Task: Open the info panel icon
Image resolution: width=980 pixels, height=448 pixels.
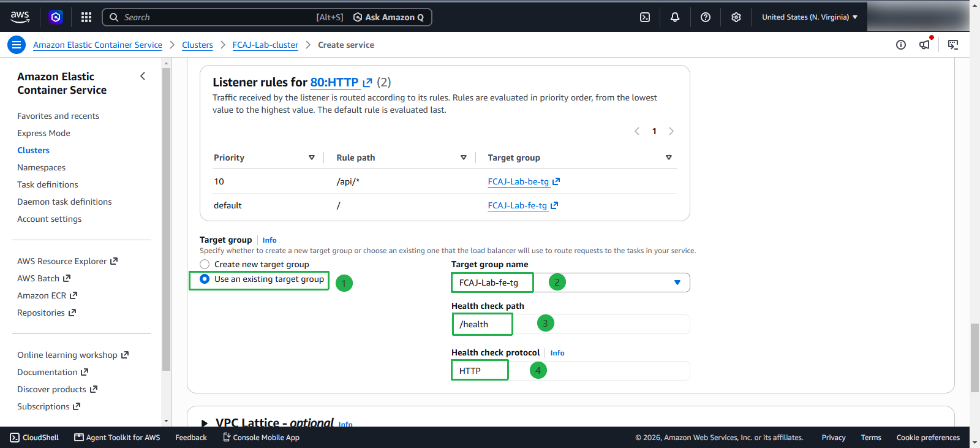Action: tap(901, 45)
